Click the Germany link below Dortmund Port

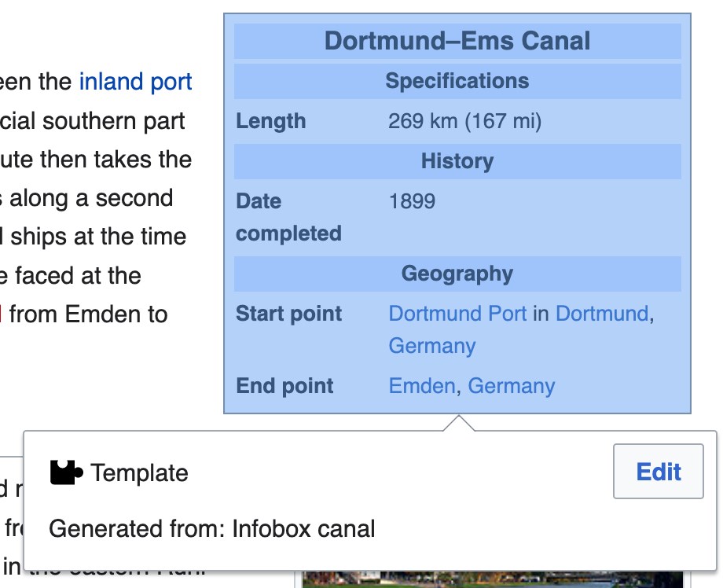432,346
